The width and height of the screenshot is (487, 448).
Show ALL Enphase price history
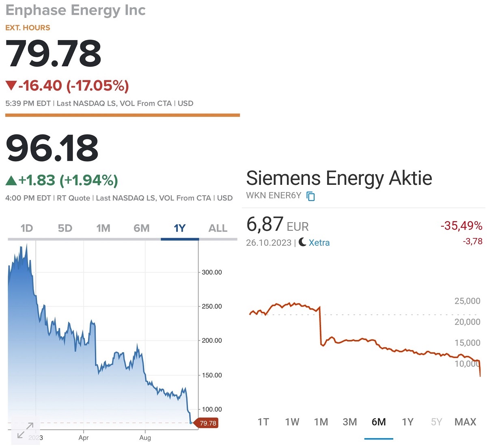coord(218,228)
